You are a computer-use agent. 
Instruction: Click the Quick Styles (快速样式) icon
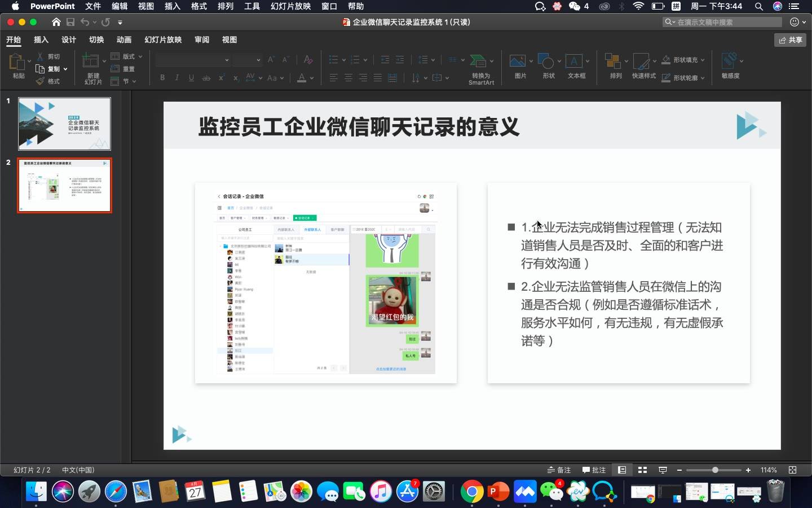641,60
